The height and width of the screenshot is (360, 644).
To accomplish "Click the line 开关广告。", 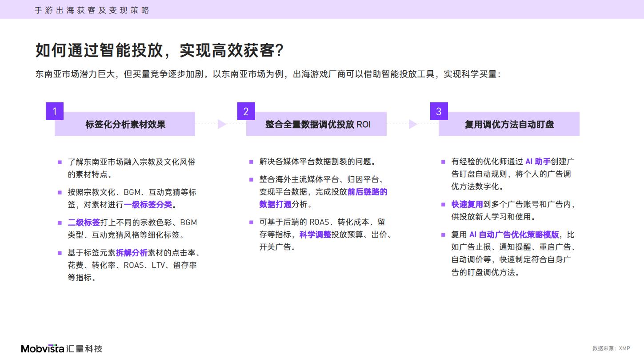I will [277, 247].
